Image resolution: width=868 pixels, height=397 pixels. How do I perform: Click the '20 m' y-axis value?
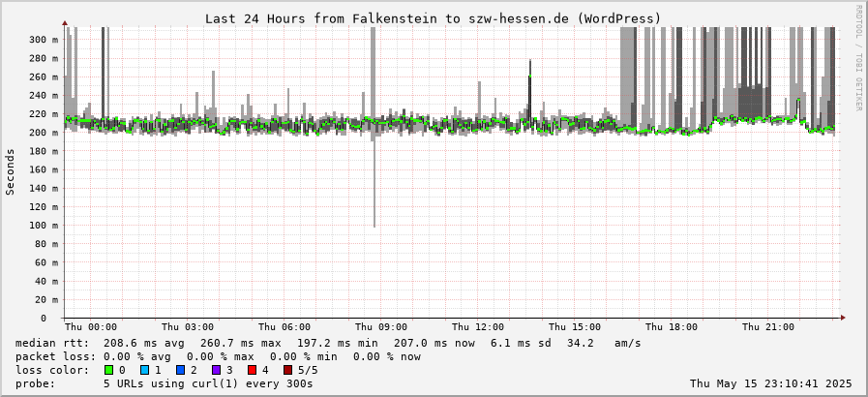47,299
